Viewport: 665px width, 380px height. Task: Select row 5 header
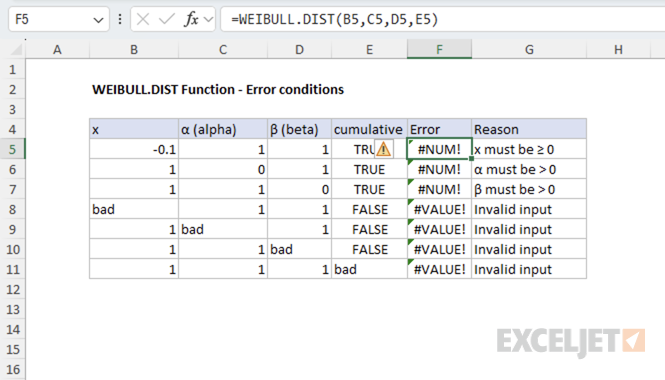12,149
